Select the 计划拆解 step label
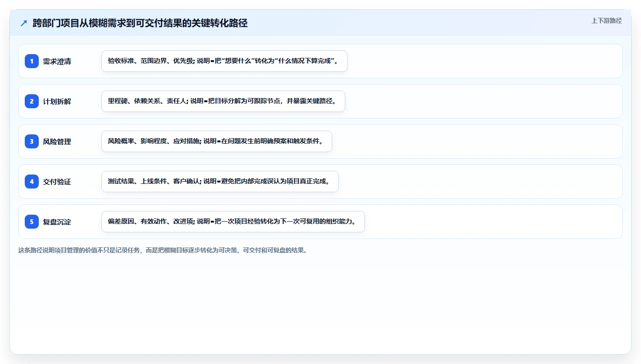The height and width of the screenshot is (364, 641). [x=57, y=101]
